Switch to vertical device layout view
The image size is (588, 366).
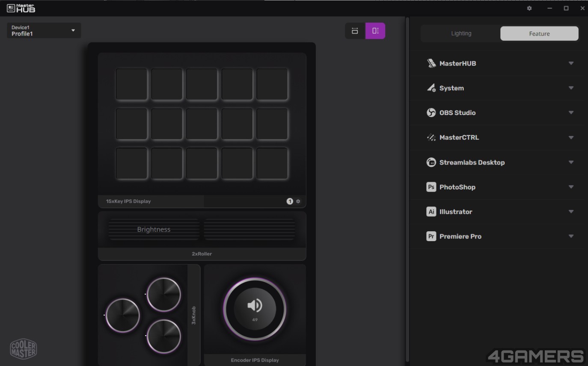coord(375,31)
